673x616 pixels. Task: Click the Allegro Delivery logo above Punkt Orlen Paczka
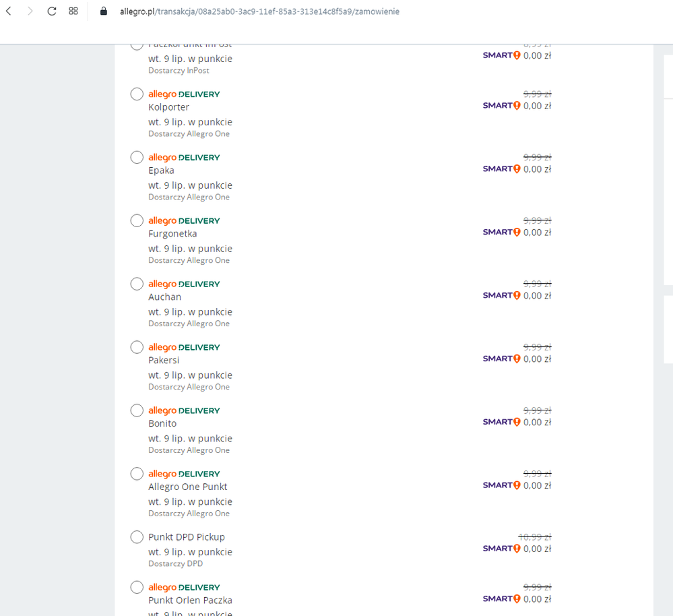click(184, 588)
